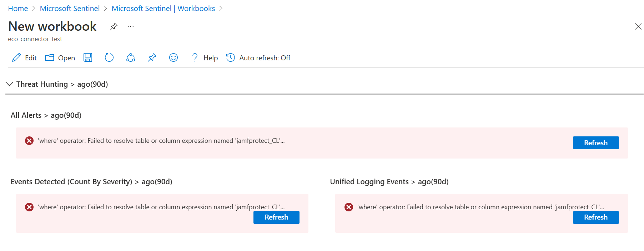Save the workbook using the floppy disk icon
Image resolution: width=644 pixels, height=251 pixels.
pyautogui.click(x=88, y=58)
